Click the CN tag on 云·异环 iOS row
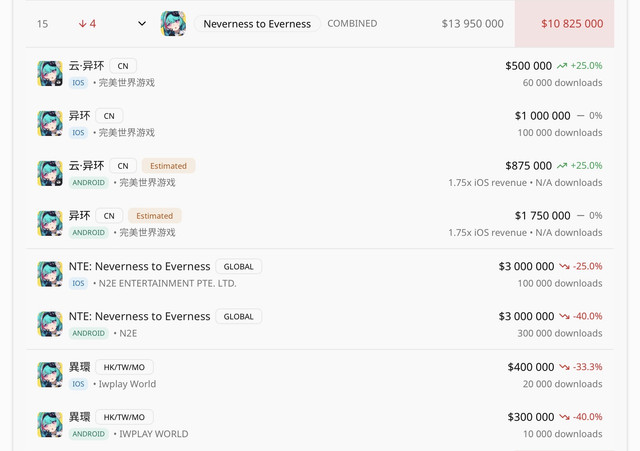Image resolution: width=640 pixels, height=451 pixels. point(123,66)
